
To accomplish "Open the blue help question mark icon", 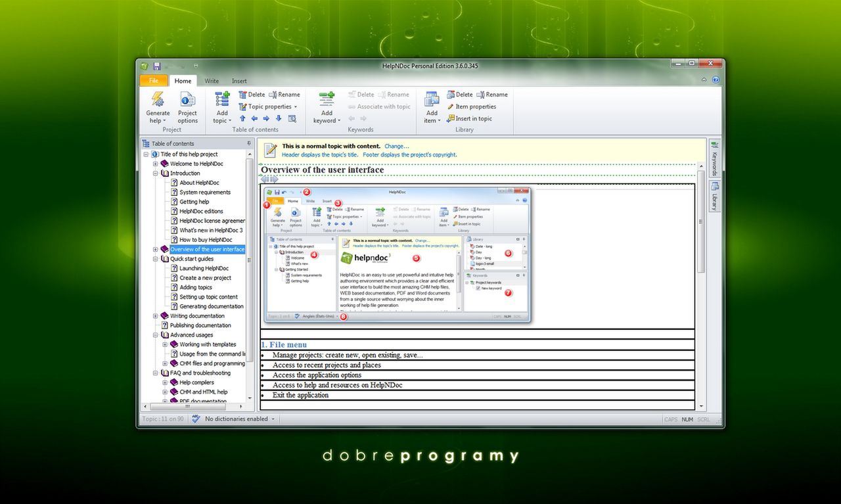I will pos(716,80).
